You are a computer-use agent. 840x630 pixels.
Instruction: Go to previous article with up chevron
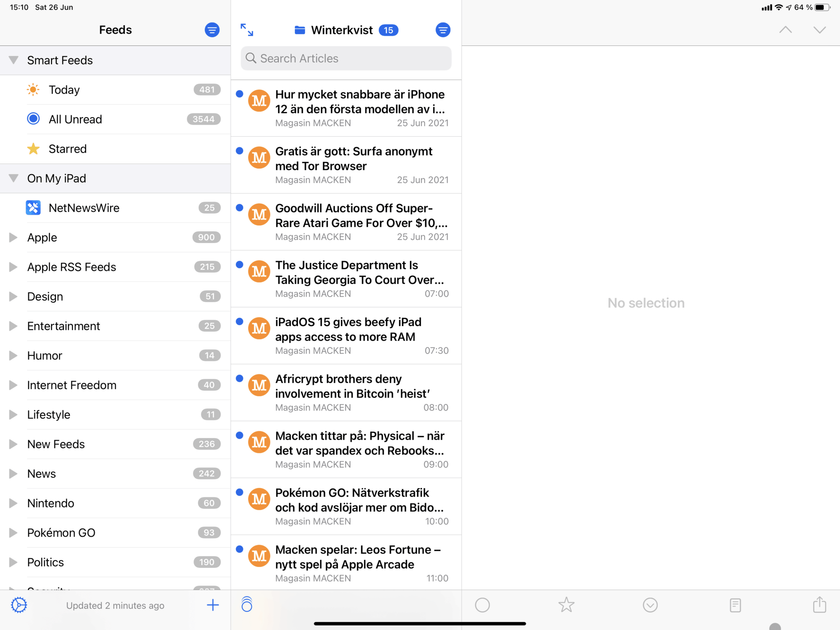coord(786,30)
